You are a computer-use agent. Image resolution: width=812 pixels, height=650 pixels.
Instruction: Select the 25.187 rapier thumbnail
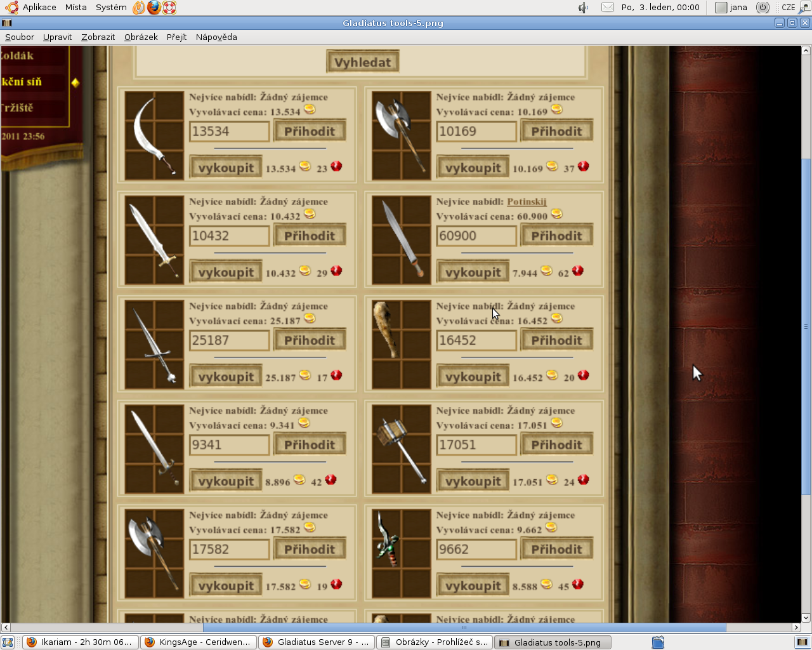pyautogui.click(x=154, y=345)
